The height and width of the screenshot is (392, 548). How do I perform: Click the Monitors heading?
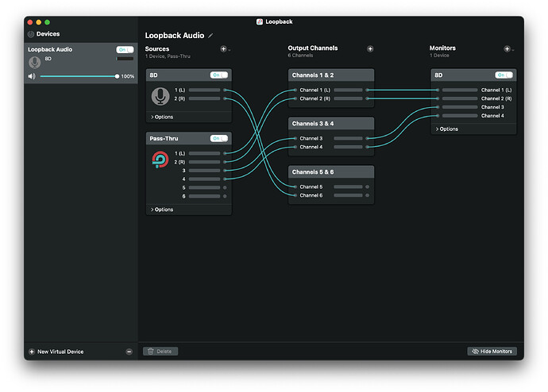pos(442,48)
